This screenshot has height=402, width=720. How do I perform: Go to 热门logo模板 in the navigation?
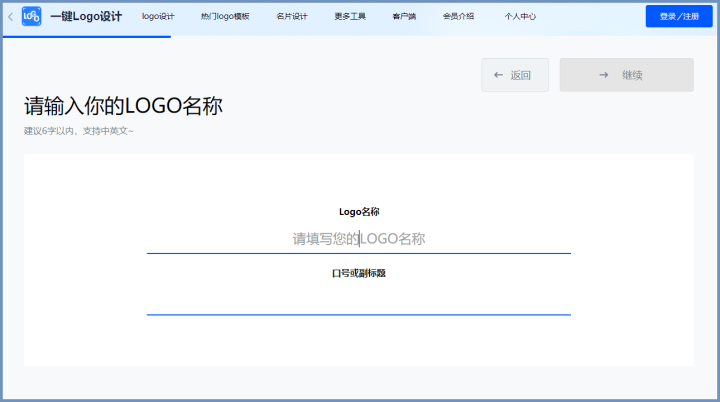[x=225, y=17]
